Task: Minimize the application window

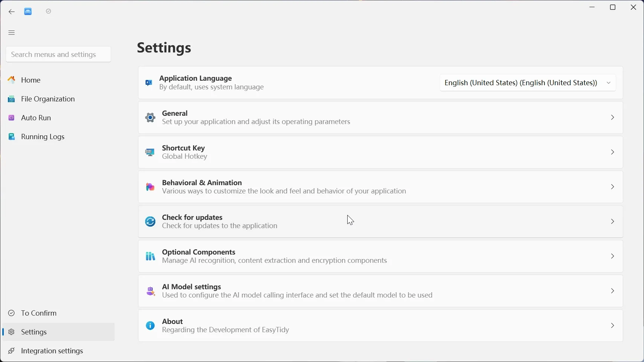Action: pyautogui.click(x=592, y=8)
